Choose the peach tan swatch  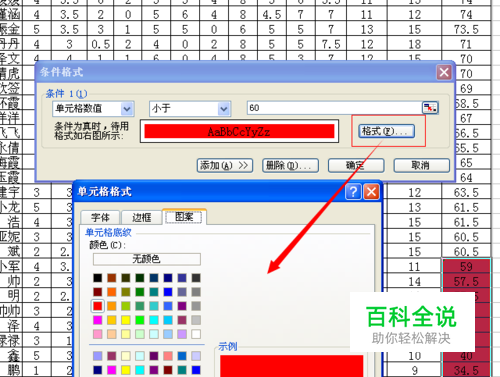[x=112, y=334]
